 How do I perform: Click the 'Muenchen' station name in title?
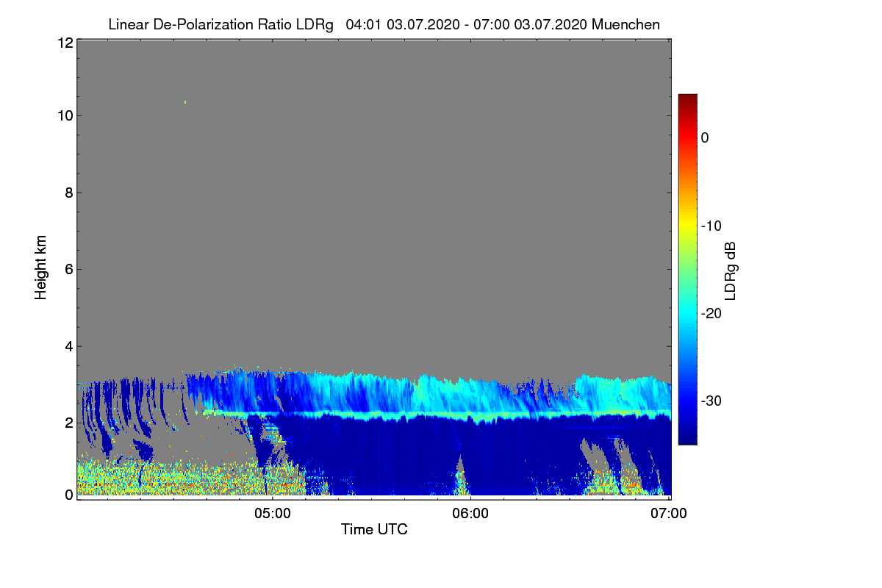click(x=625, y=24)
